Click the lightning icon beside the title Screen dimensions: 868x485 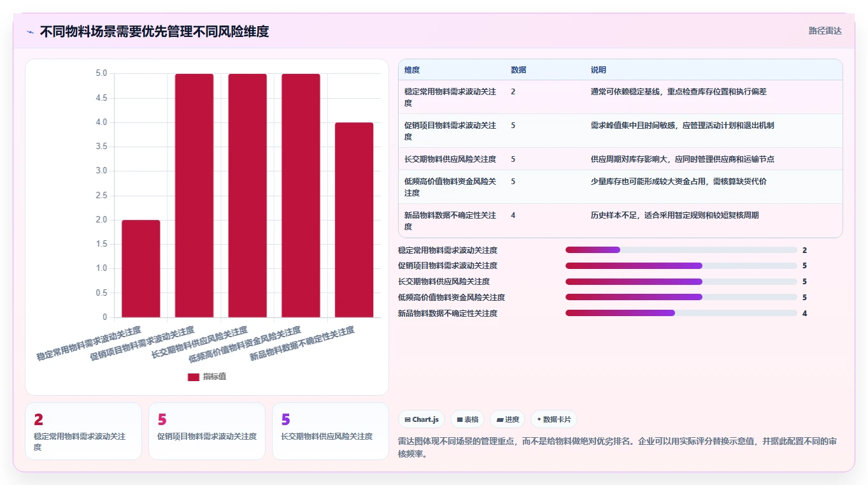point(31,32)
